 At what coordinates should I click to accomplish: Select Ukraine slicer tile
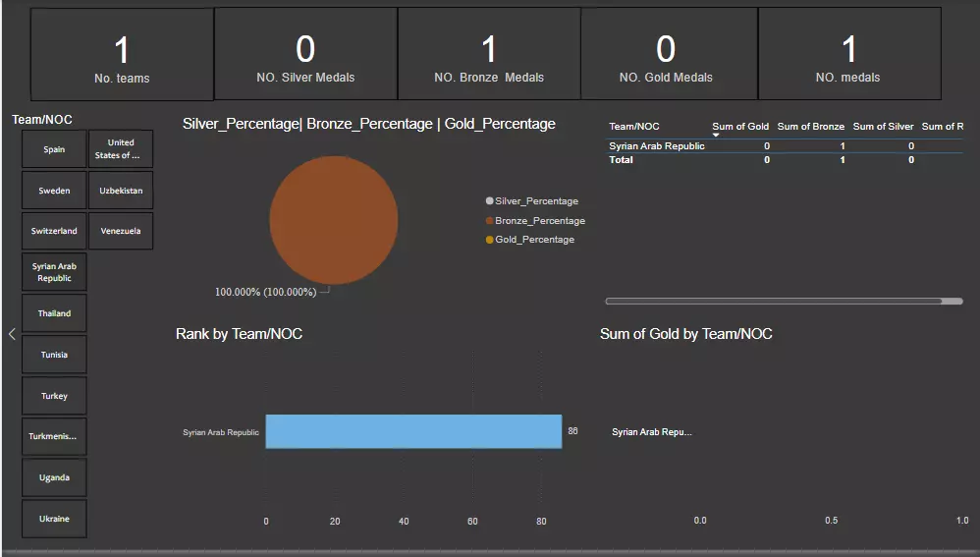point(54,519)
